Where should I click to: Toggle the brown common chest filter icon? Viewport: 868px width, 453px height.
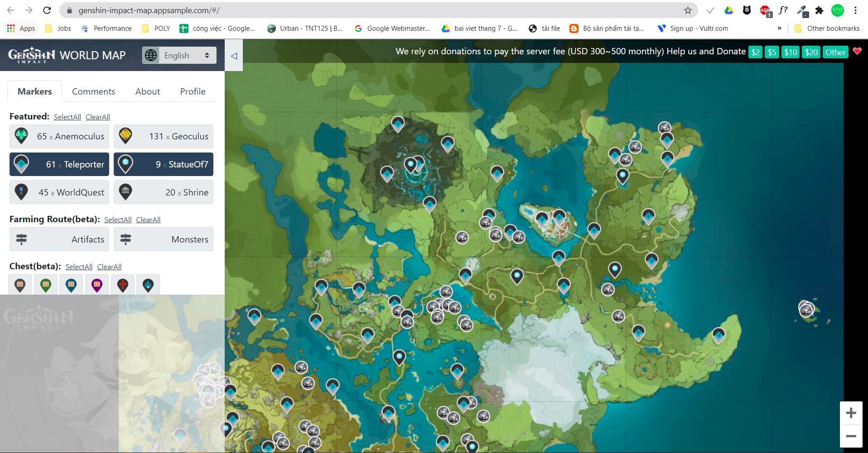pos(20,285)
